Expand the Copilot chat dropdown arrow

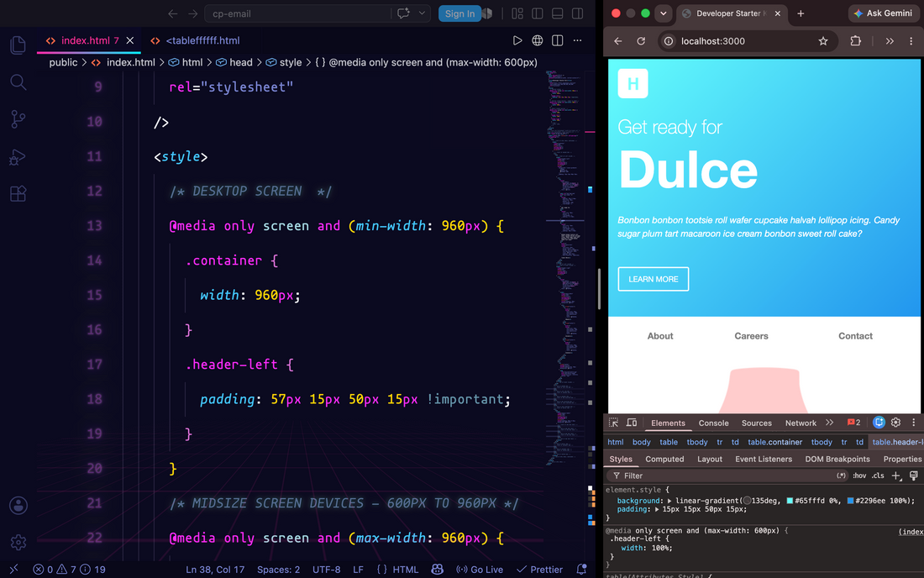[x=422, y=13]
